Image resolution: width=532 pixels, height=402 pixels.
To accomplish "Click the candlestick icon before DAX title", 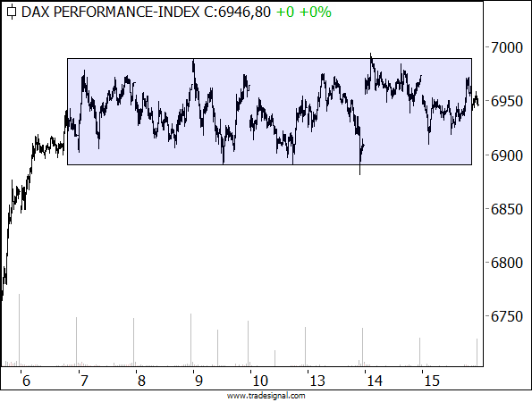I will pyautogui.click(x=12, y=13).
